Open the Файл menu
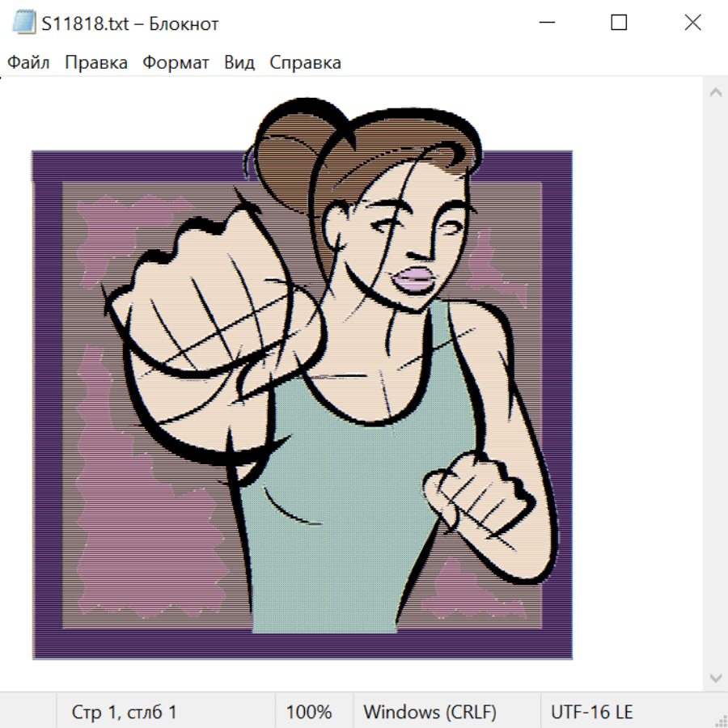This screenshot has height=728, width=728. [28, 63]
